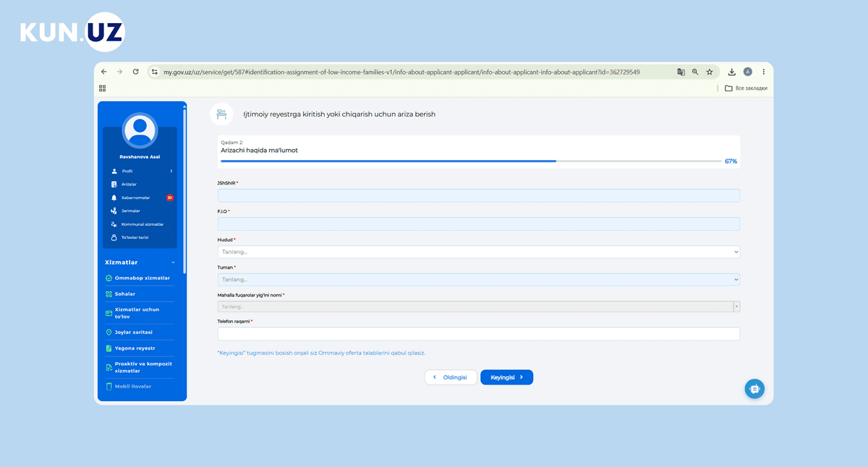868x467 pixels.
Task: Open the zoom magnifier in address bar
Action: (695, 72)
